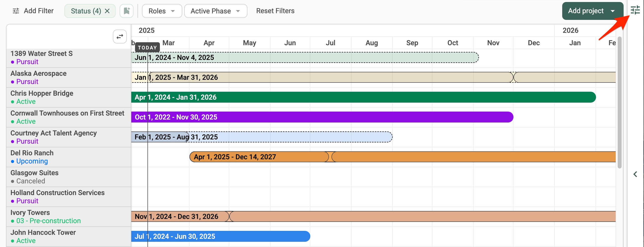Expand the Roles dropdown
This screenshot has height=247, width=644.
click(162, 11)
